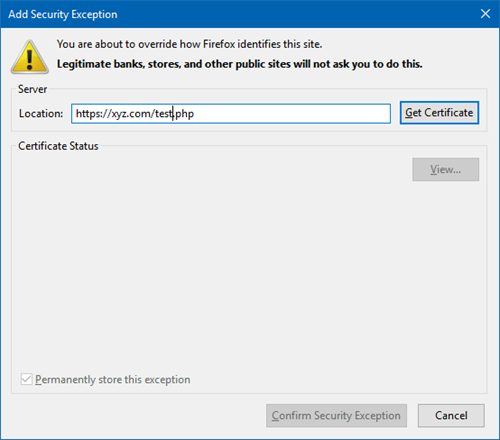The height and width of the screenshot is (440, 500).
Task: Click the bold legitimate banks warning text
Action: coord(239,64)
